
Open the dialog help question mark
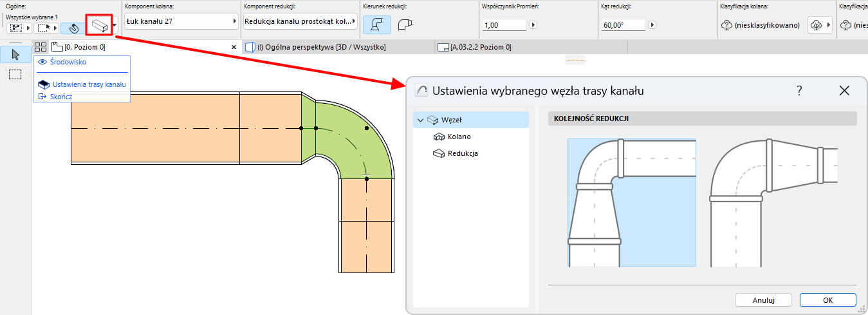(799, 91)
